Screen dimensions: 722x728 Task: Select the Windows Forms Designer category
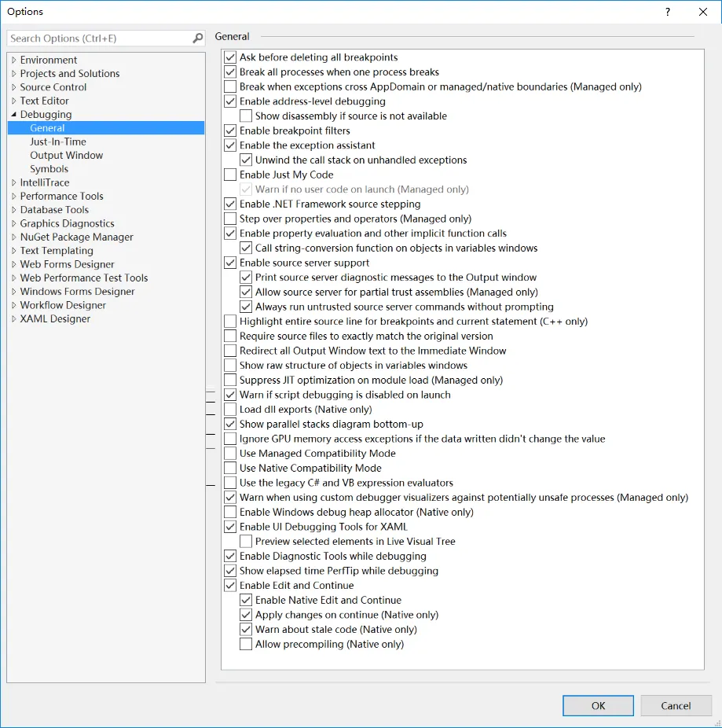pos(77,292)
